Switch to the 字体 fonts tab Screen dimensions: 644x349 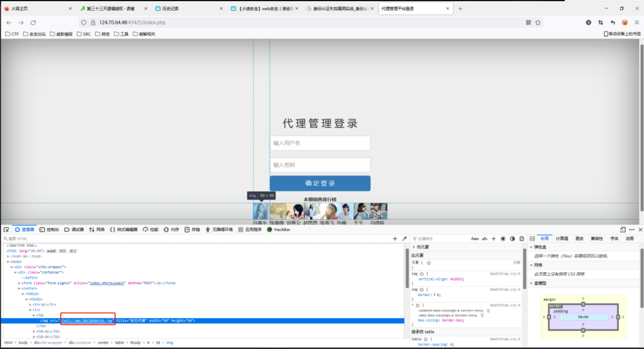point(614,239)
